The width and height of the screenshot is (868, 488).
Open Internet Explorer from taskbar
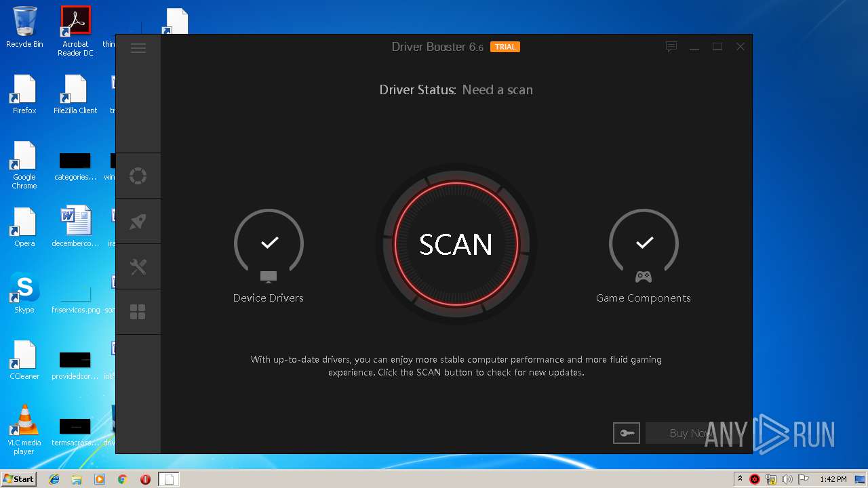[x=54, y=479]
